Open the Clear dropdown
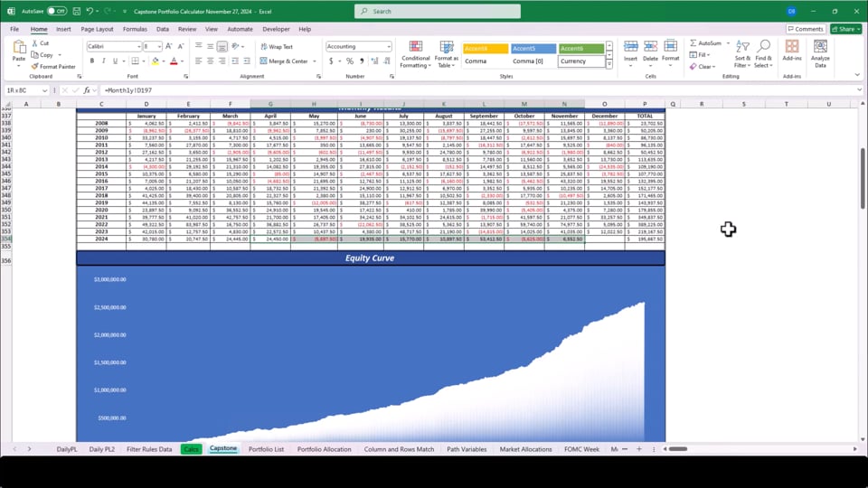The width and height of the screenshot is (868, 488). tap(703, 66)
